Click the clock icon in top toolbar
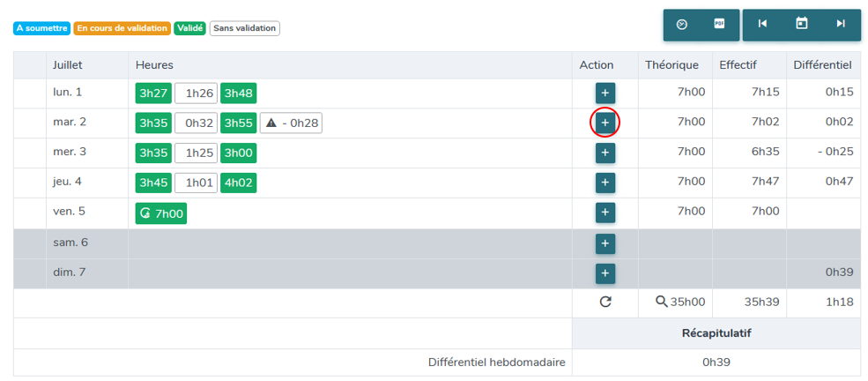 point(682,25)
